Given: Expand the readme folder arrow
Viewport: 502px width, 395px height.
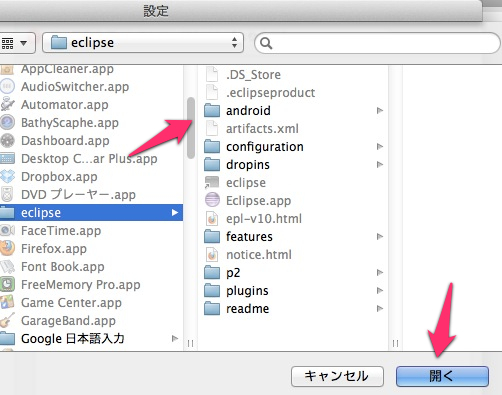Looking at the screenshot, I should (x=380, y=308).
